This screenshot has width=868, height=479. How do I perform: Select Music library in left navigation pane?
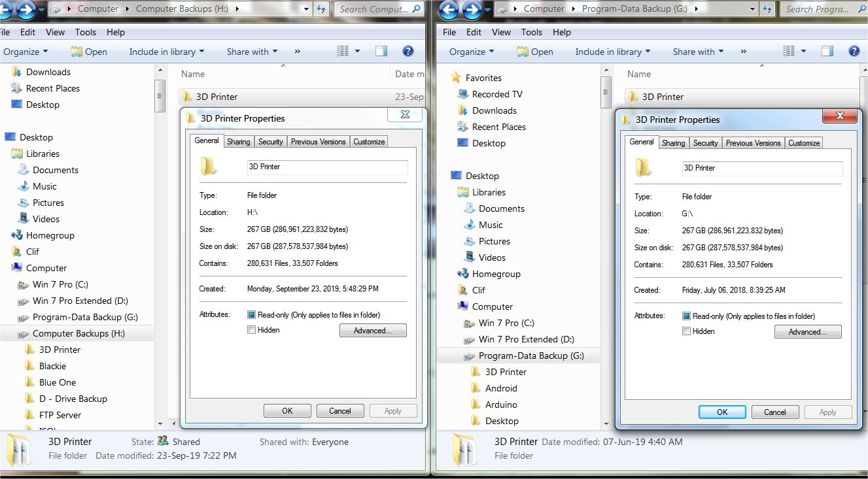(44, 186)
